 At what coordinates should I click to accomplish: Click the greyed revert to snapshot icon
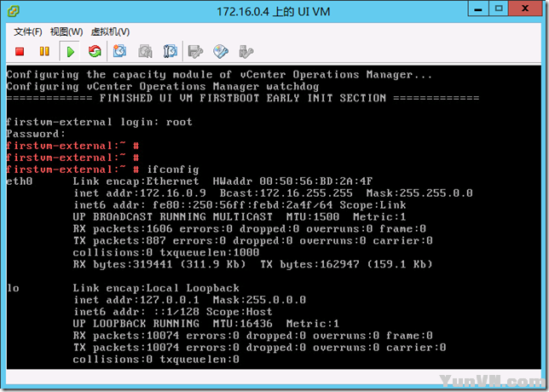145,51
